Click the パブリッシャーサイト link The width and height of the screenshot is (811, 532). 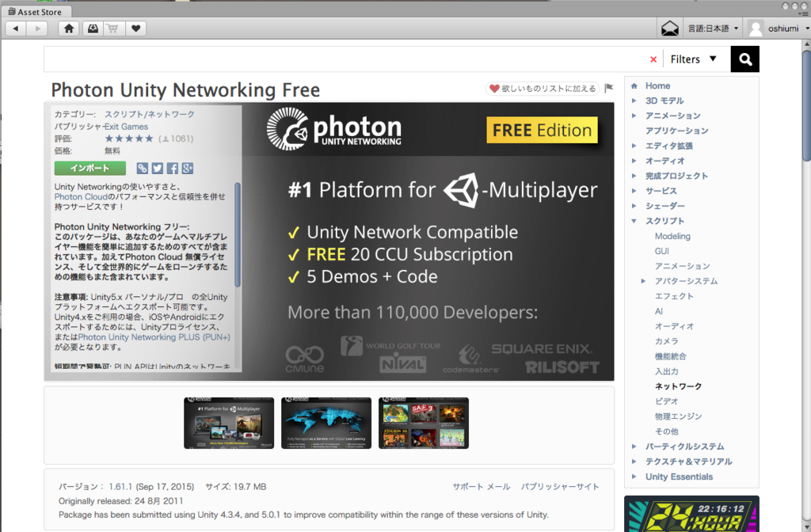[x=560, y=487]
